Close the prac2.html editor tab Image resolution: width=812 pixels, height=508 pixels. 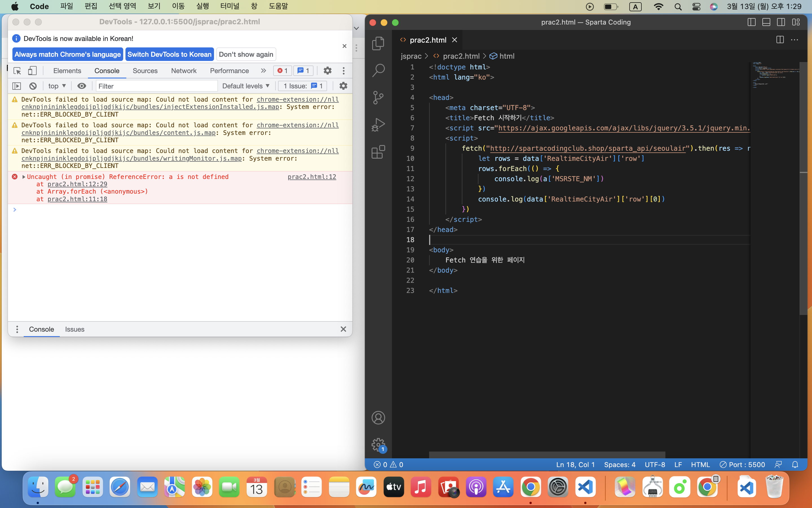(455, 40)
